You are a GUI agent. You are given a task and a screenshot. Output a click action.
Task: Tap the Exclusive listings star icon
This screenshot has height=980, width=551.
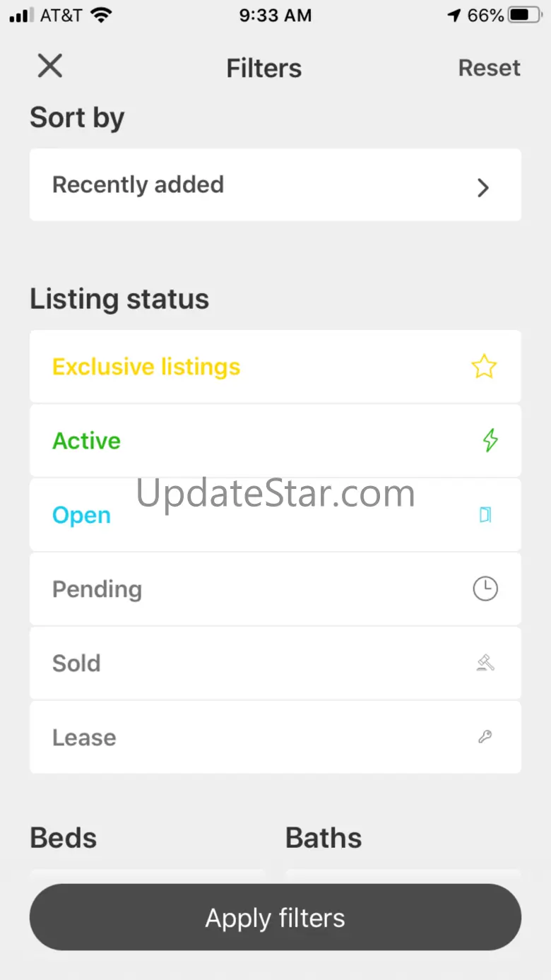484,367
